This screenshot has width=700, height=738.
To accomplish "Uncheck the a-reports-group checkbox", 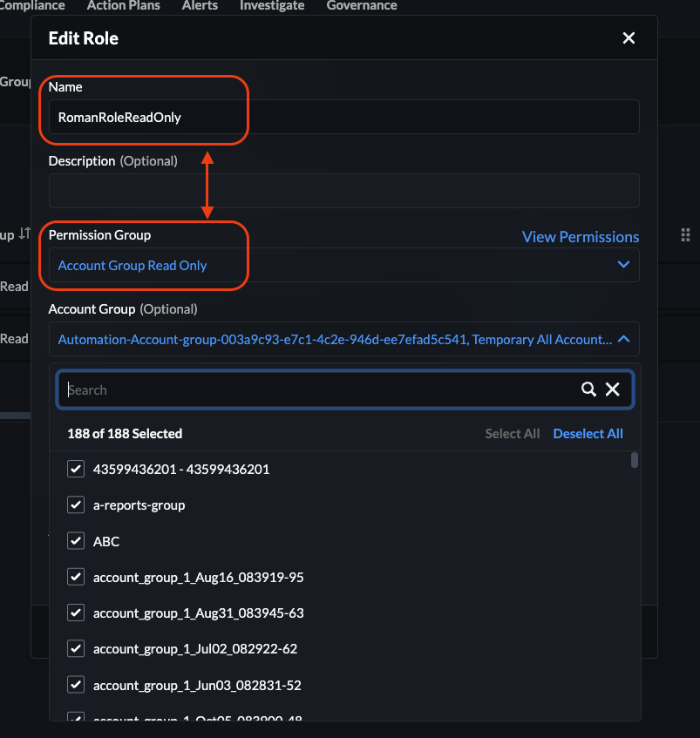I will click(76, 504).
